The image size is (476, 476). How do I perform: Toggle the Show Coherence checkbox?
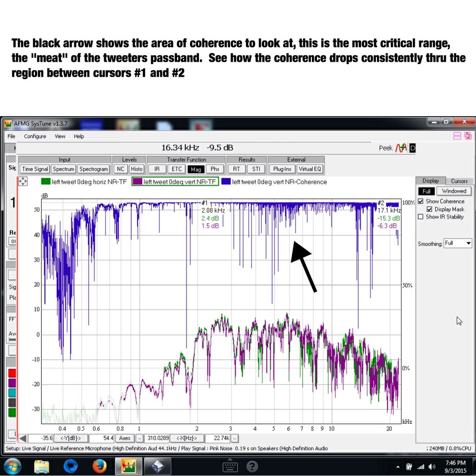(421, 201)
